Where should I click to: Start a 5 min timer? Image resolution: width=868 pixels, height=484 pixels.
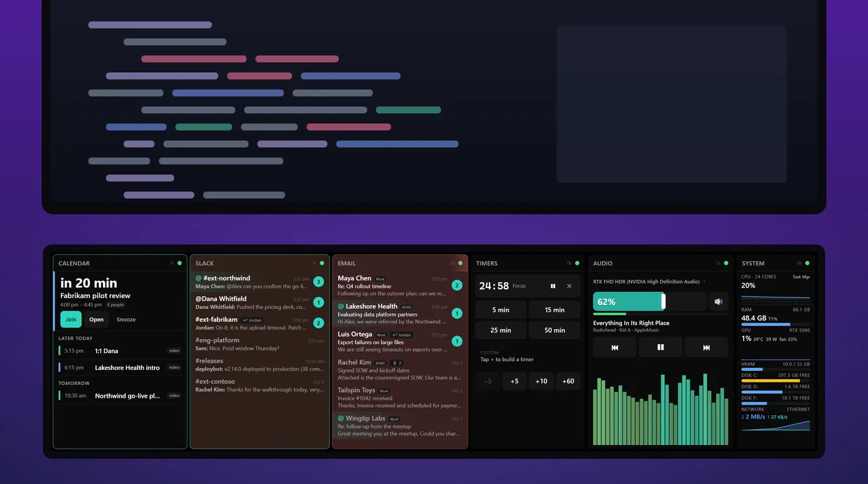[501, 310]
